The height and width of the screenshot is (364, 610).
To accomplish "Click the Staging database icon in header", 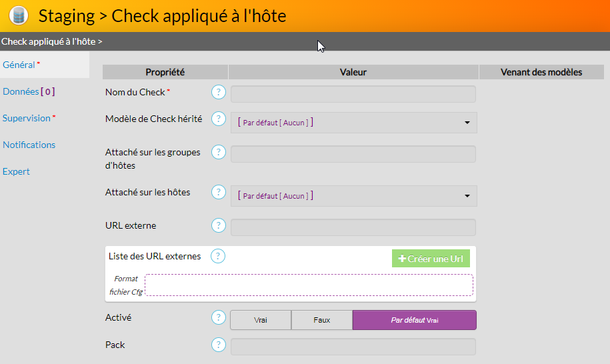I will click(x=19, y=15).
